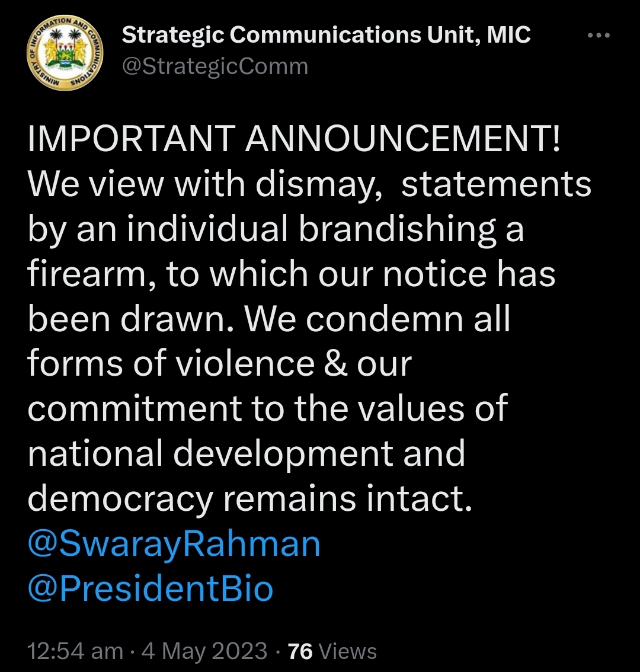Screen dimensions: 640x672
Task: Click "We view with dismay" text line
Action: pos(201,185)
